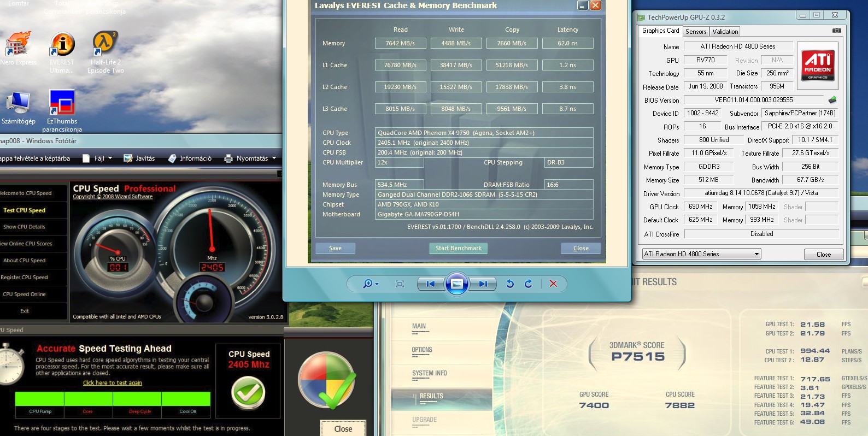Delete image with the red X icon
Image resolution: width=868 pixels, height=436 pixels.
click(553, 284)
